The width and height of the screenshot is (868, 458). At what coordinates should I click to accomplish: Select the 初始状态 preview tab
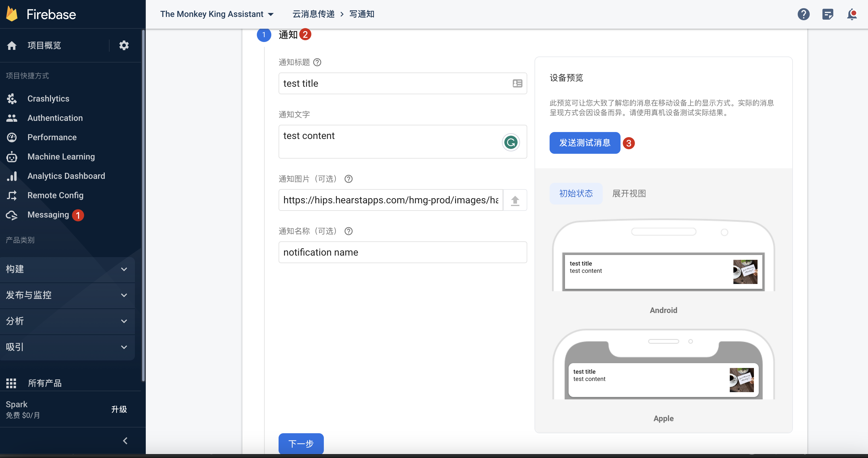pos(576,194)
